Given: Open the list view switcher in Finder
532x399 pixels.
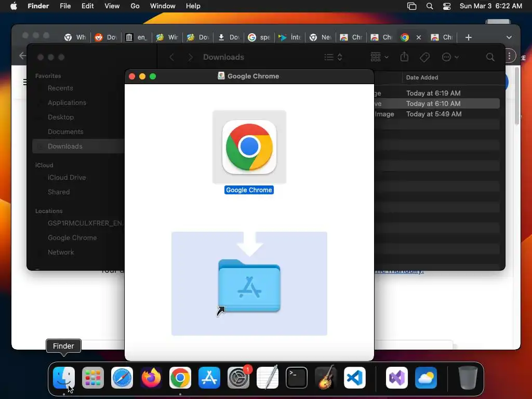Looking at the screenshot, I should click(x=333, y=57).
